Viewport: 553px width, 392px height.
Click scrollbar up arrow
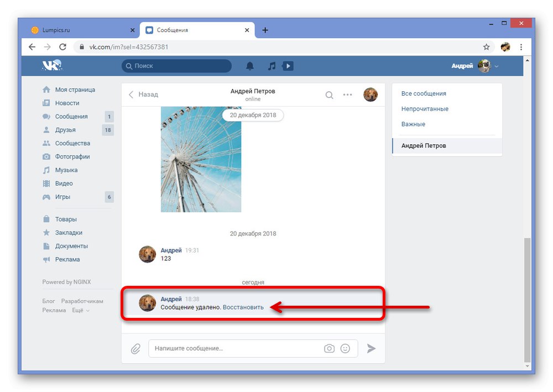pos(527,61)
